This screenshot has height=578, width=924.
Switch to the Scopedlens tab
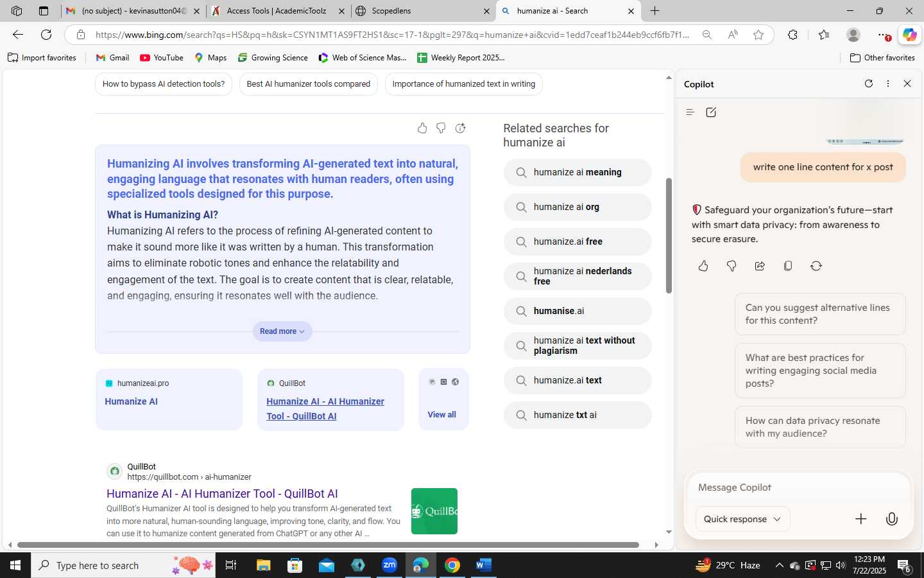tap(423, 11)
